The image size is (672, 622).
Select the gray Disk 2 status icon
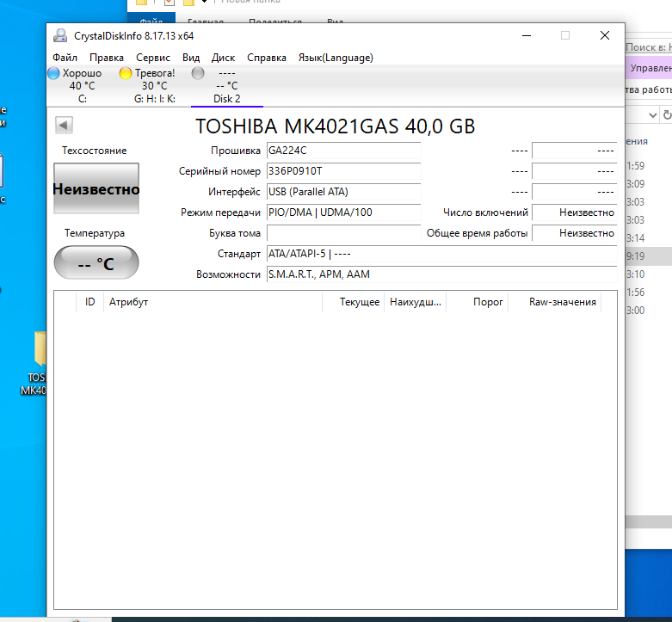coord(198,73)
